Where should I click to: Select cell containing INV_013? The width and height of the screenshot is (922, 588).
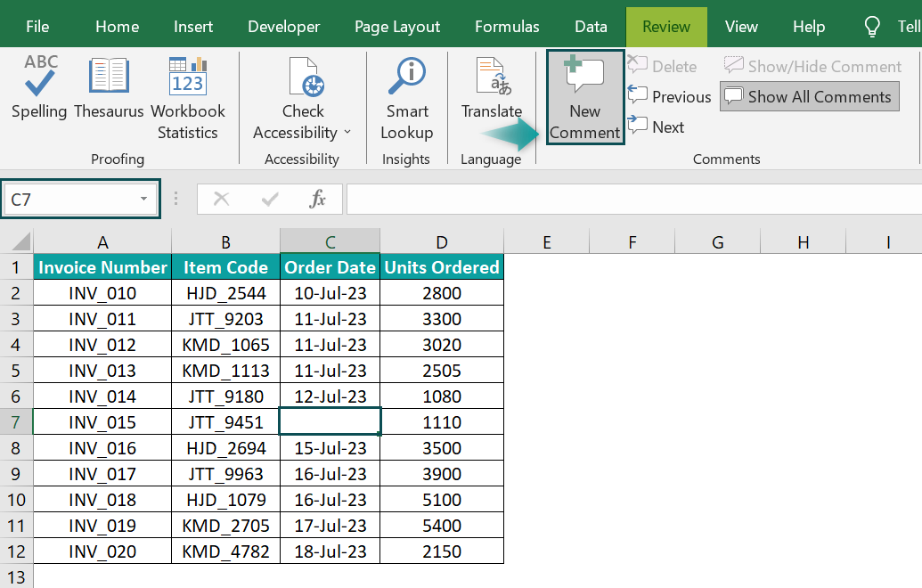102,371
